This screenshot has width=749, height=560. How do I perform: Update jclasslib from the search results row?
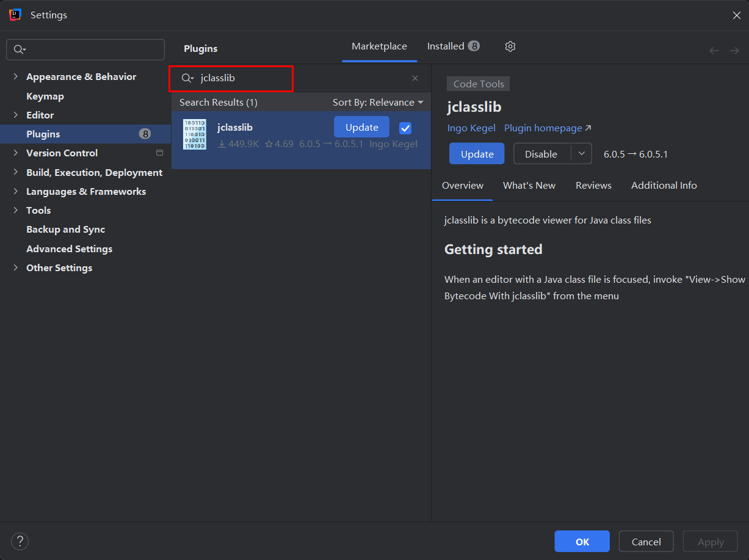pos(361,127)
